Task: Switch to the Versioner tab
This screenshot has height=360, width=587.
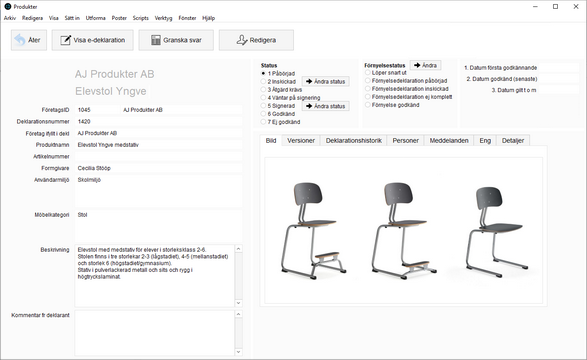Action: (x=301, y=140)
